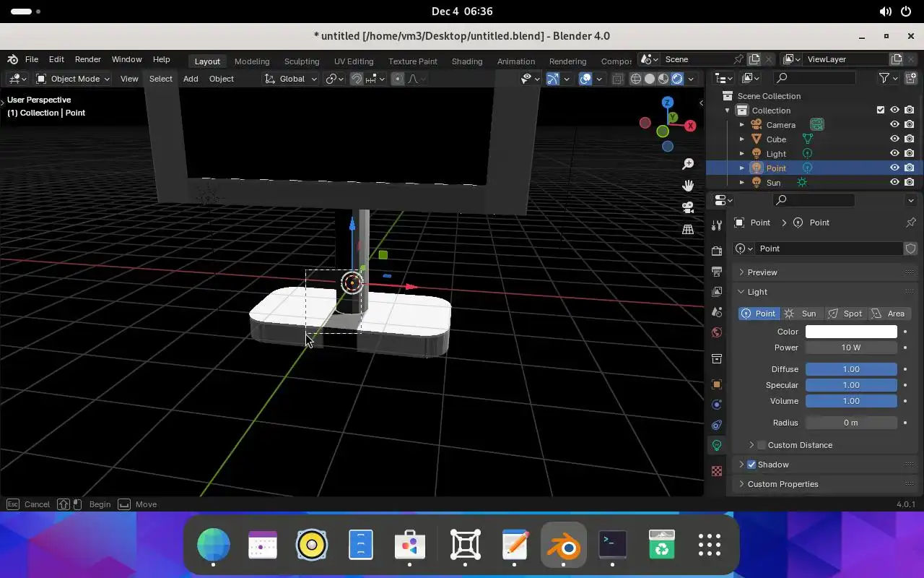924x578 pixels.
Task: Expand the Cube tree row
Action: click(741, 139)
